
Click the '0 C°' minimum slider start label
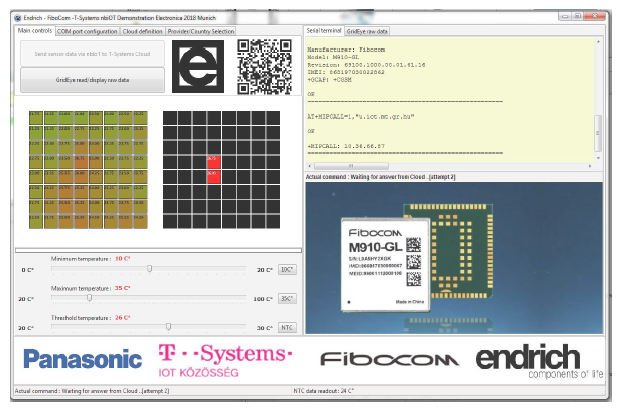pos(28,270)
